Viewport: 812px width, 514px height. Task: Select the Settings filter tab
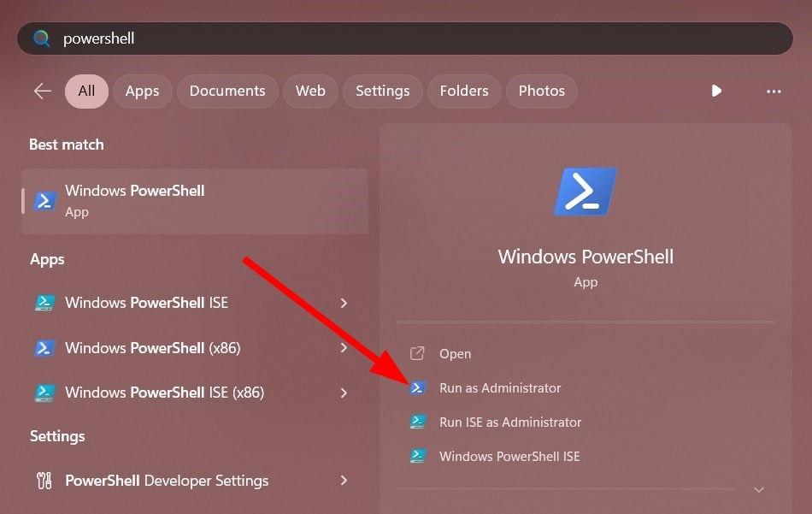tap(382, 91)
